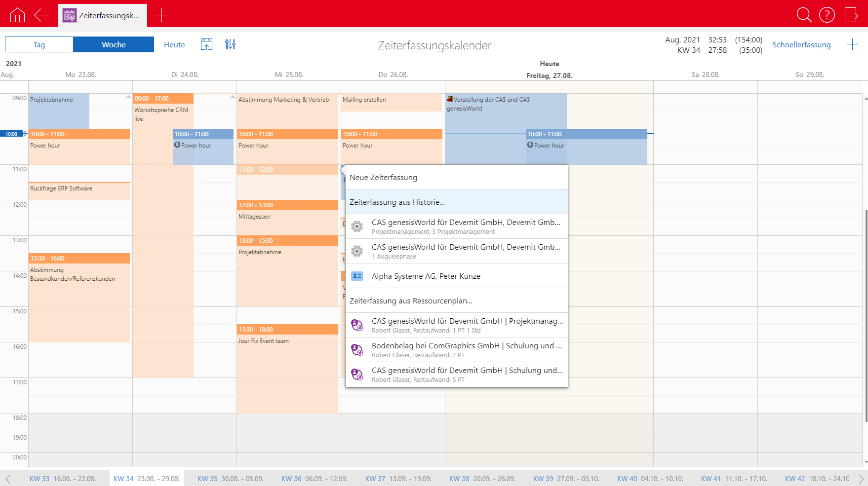Screen dimensions: 868x486
Task: Select the Di 24.08. day header
Action: point(185,75)
